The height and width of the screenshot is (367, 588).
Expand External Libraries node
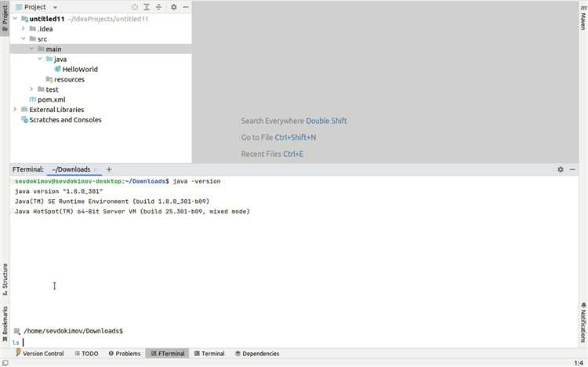(x=15, y=110)
